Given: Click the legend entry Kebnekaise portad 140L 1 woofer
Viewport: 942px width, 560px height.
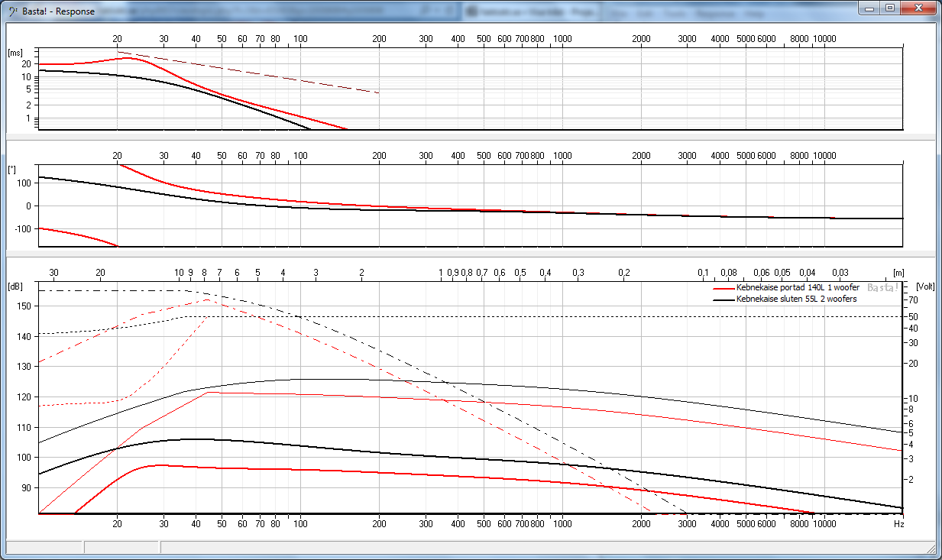Looking at the screenshot, I should [x=798, y=287].
